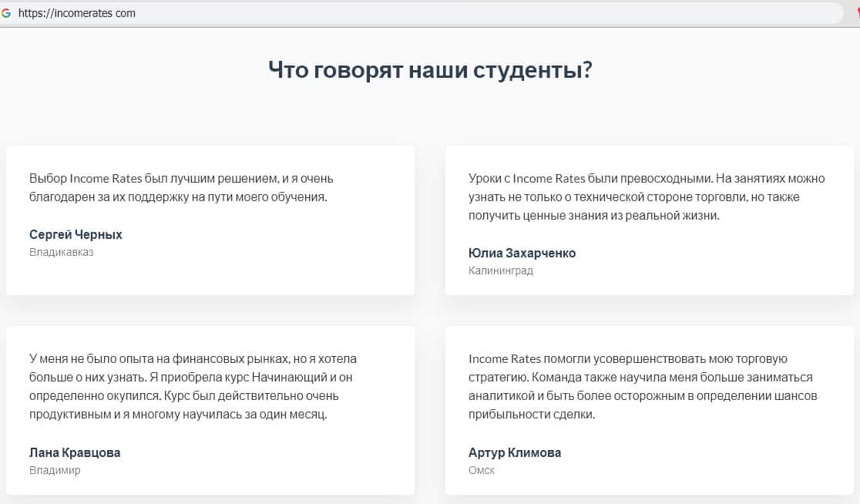
Task: Click testimonial text "Income Rates помогли усовершенствовать"
Action: [642, 386]
